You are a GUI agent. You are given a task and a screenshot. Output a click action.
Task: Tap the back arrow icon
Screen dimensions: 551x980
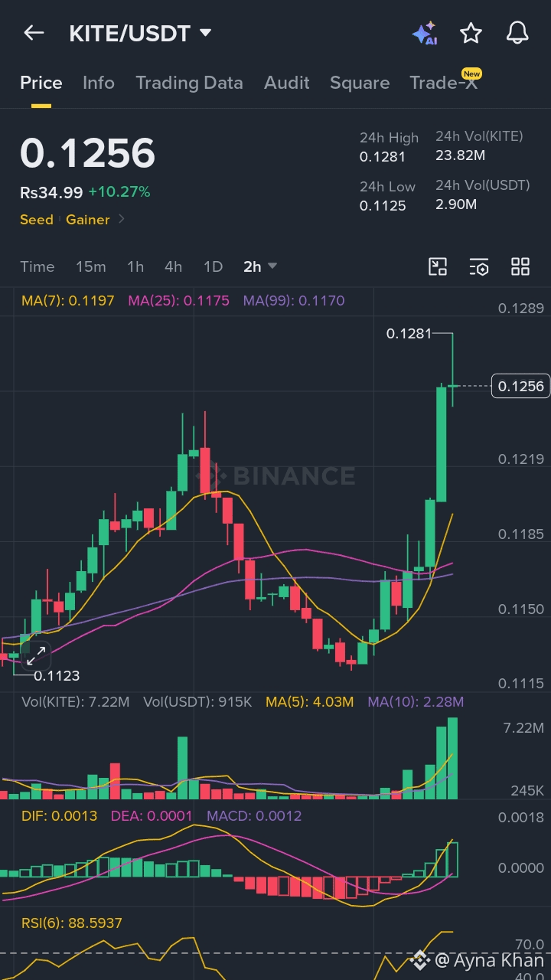point(34,33)
